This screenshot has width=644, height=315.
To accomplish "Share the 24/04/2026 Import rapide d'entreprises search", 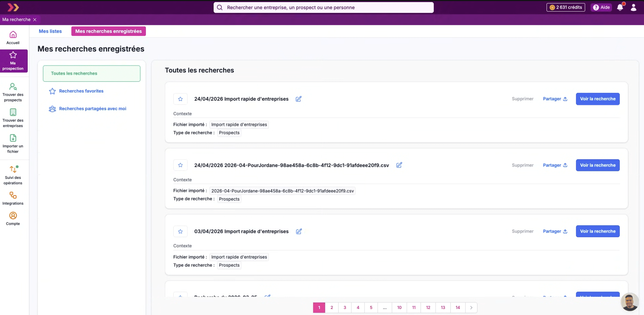I will coord(555,99).
